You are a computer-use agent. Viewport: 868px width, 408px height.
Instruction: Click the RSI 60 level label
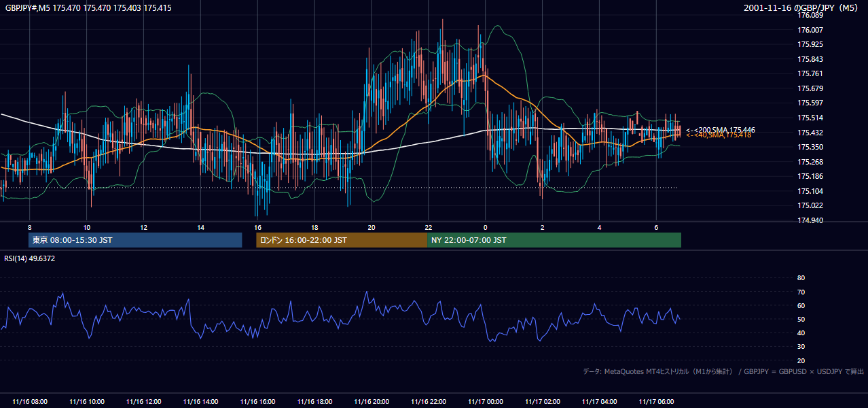point(801,305)
